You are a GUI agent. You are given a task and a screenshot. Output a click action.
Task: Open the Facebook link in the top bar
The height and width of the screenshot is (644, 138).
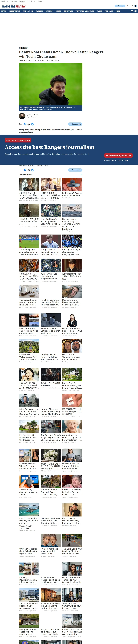(x=14, y=1)
